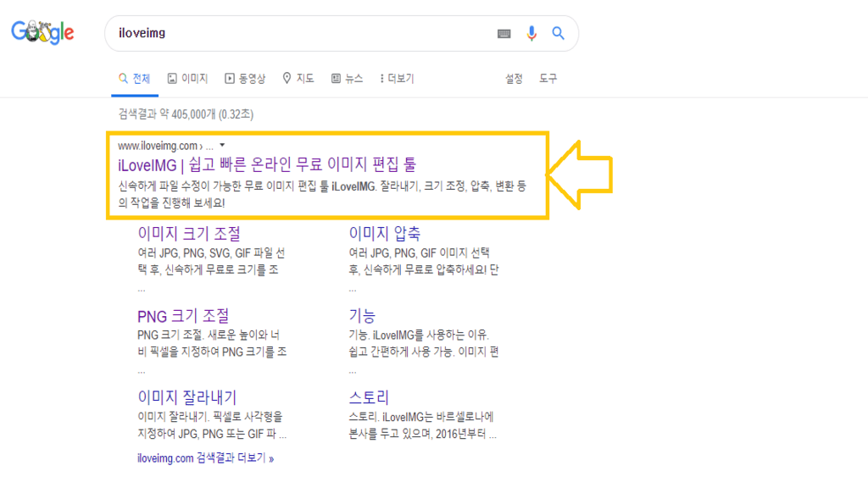Open the PNG 크기 조절 sitelink
868x488 pixels.
tap(183, 316)
